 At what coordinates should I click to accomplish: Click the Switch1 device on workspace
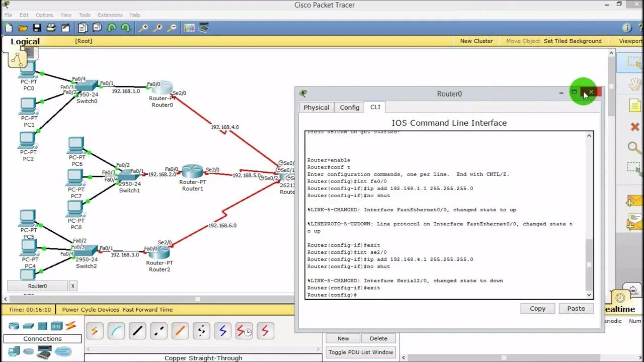pyautogui.click(x=129, y=176)
